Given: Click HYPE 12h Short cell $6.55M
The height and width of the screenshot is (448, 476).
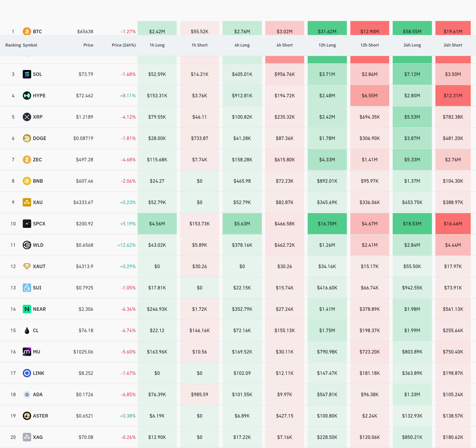Looking at the screenshot, I should (x=370, y=96).
